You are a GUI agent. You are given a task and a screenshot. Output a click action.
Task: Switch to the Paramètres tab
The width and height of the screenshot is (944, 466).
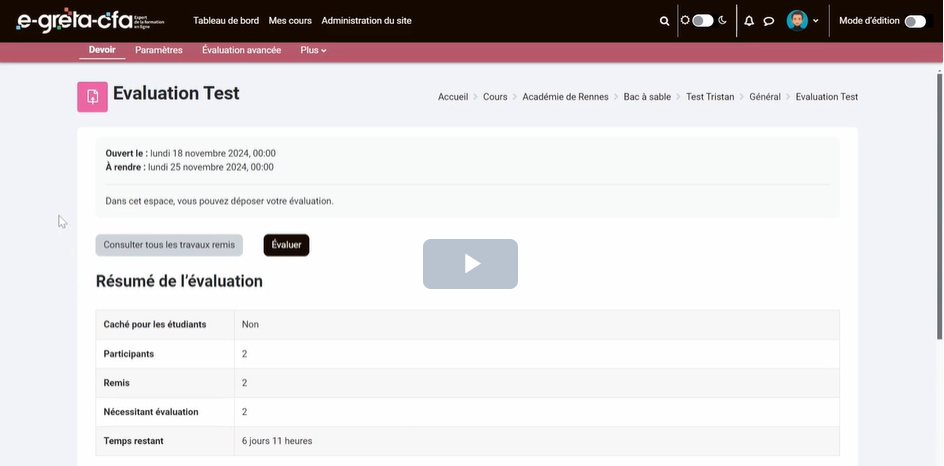[158, 50]
